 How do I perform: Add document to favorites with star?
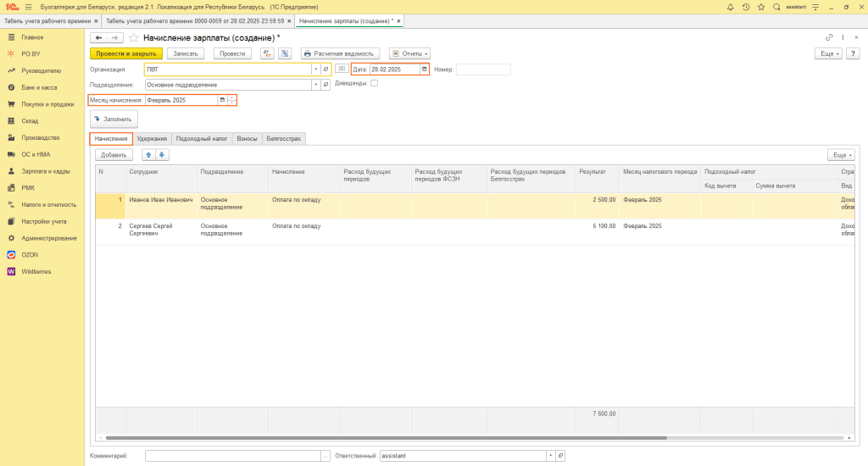point(133,37)
